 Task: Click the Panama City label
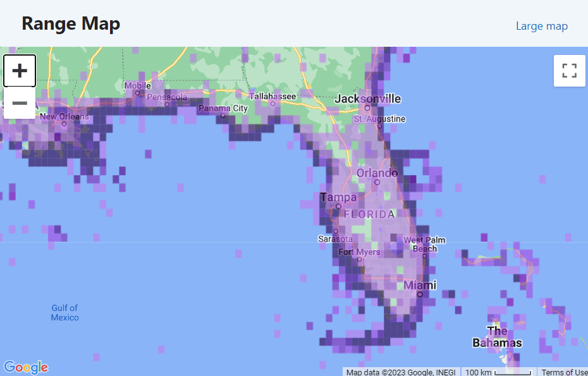[x=223, y=108]
